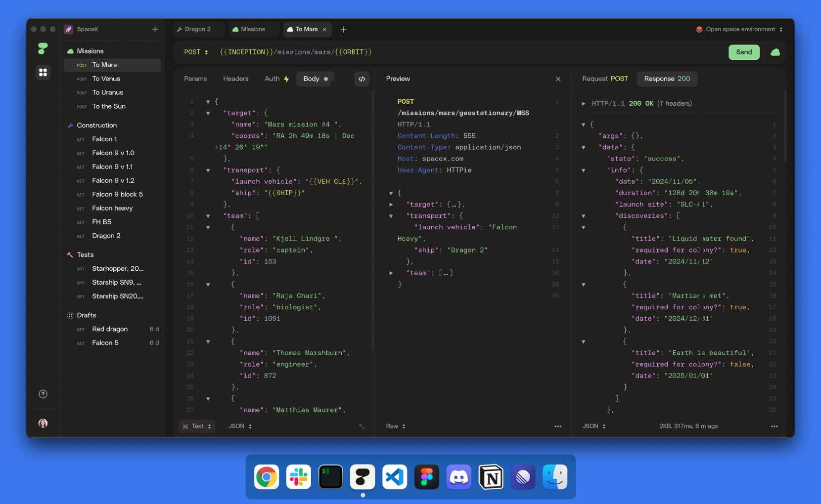Switch to the Missions tab
This screenshot has width=821, height=504.
tap(253, 30)
